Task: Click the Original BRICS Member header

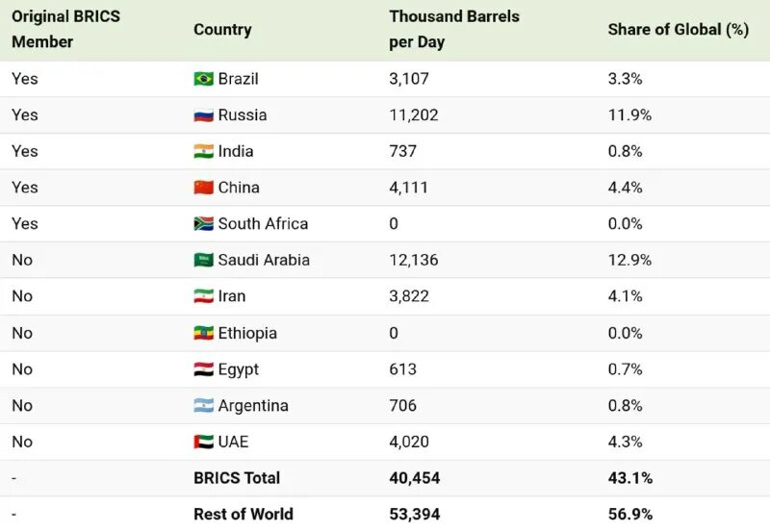Action: [x=65, y=30]
